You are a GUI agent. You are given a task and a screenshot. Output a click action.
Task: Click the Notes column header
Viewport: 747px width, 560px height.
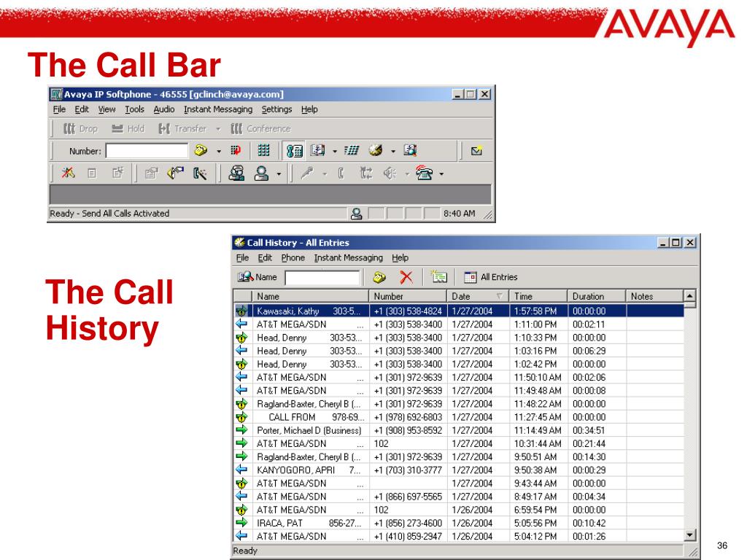coord(654,296)
